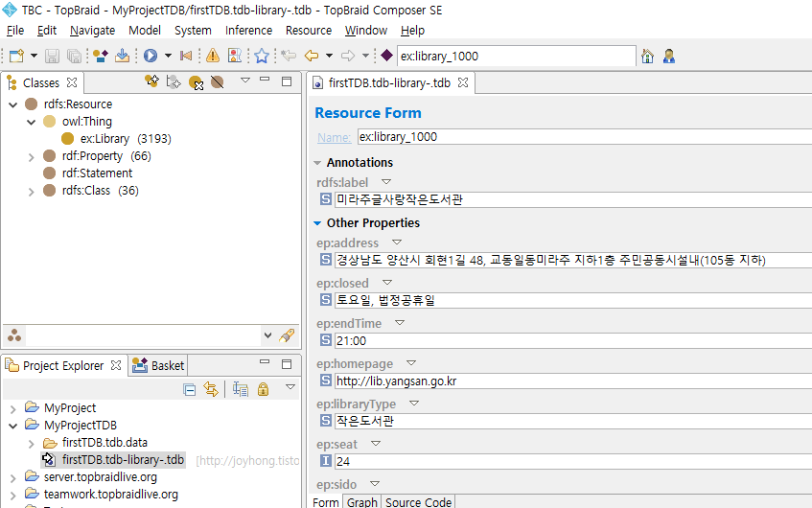Open ep:address property dropdown triangle

(397, 242)
